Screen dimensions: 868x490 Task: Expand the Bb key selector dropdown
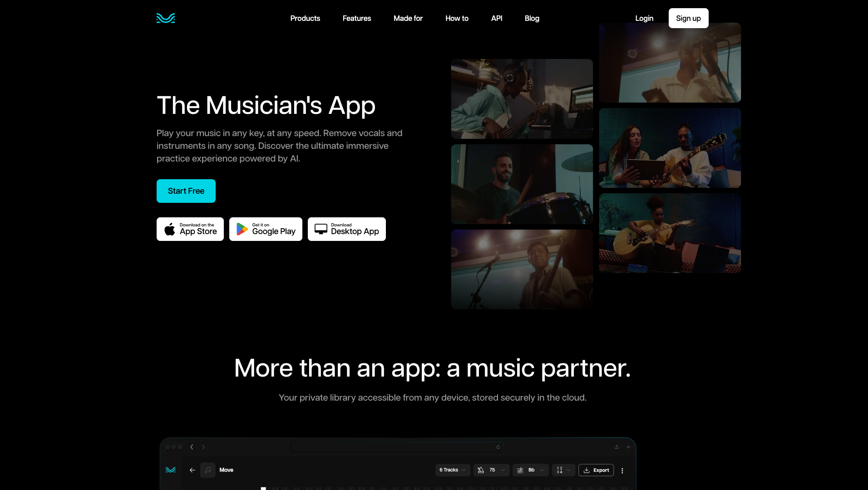point(530,470)
